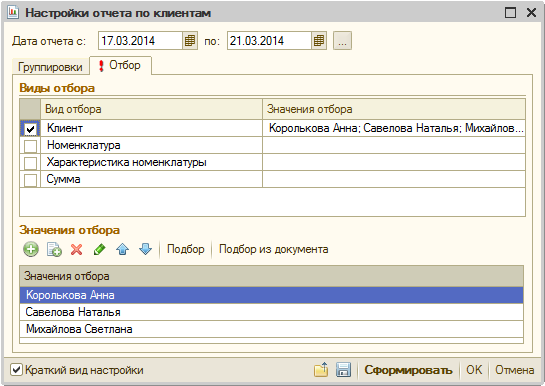Click the green pencil edit icon

pos(100,249)
